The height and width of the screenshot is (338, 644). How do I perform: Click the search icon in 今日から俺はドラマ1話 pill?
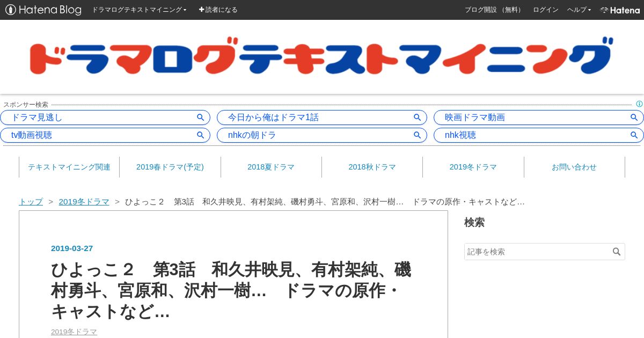[418, 117]
